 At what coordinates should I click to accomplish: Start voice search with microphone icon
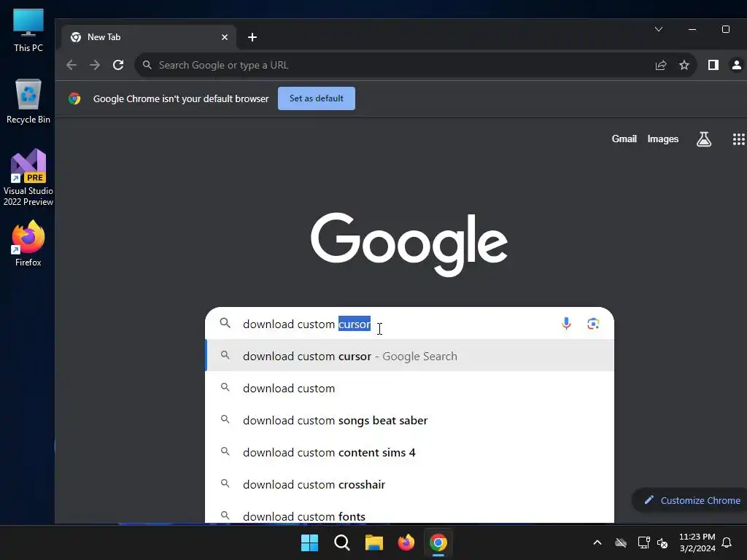[566, 324]
